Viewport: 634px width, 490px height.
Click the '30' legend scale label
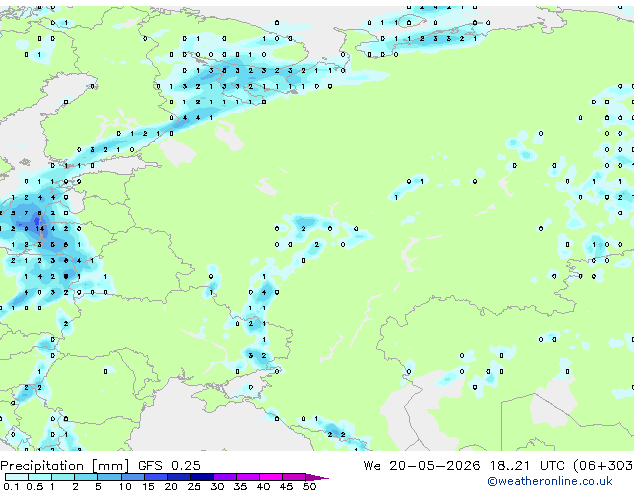(217, 486)
